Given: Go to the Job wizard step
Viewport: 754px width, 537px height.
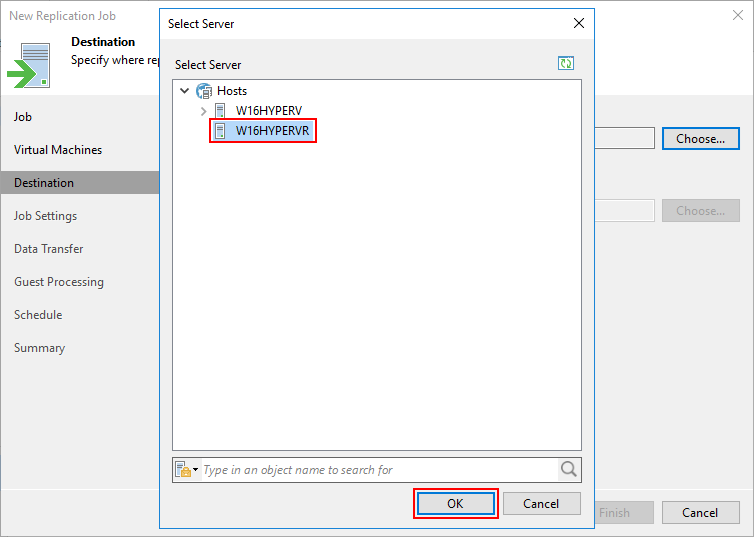Looking at the screenshot, I should pos(23,117).
